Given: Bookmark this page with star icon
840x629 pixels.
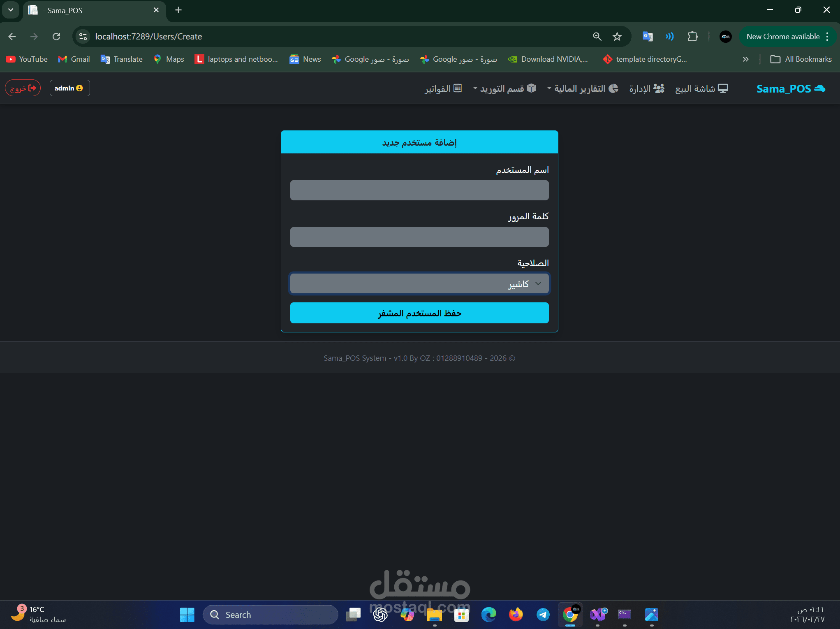Looking at the screenshot, I should tap(617, 37).
